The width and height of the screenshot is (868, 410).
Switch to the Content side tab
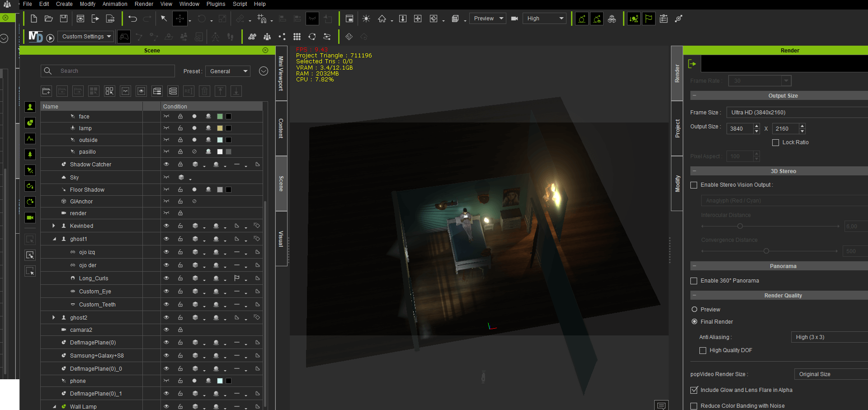click(281, 128)
